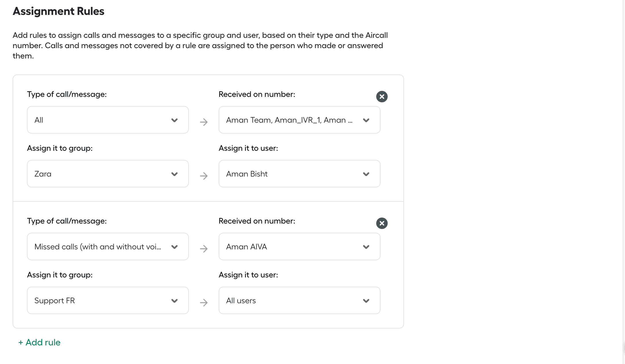Select a different number than Aman AIVA
Image resolution: width=625 pixels, height=364 pixels.
click(299, 246)
